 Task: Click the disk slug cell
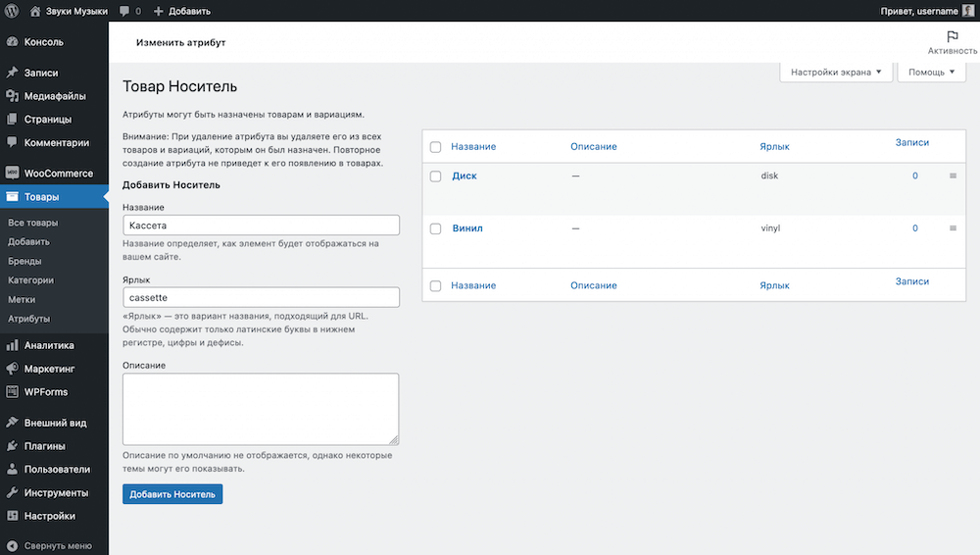click(769, 176)
